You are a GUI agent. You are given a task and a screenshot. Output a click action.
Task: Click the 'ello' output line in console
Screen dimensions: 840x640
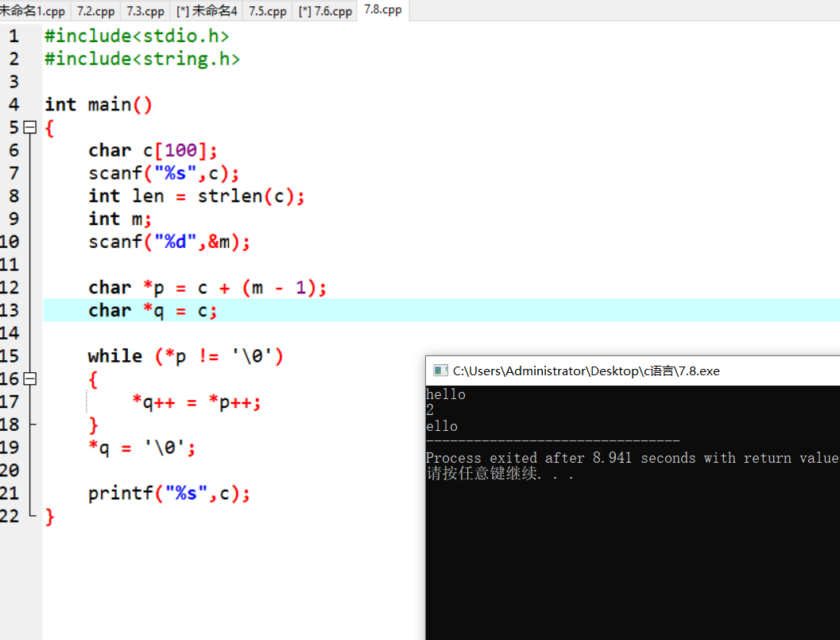[442, 426]
